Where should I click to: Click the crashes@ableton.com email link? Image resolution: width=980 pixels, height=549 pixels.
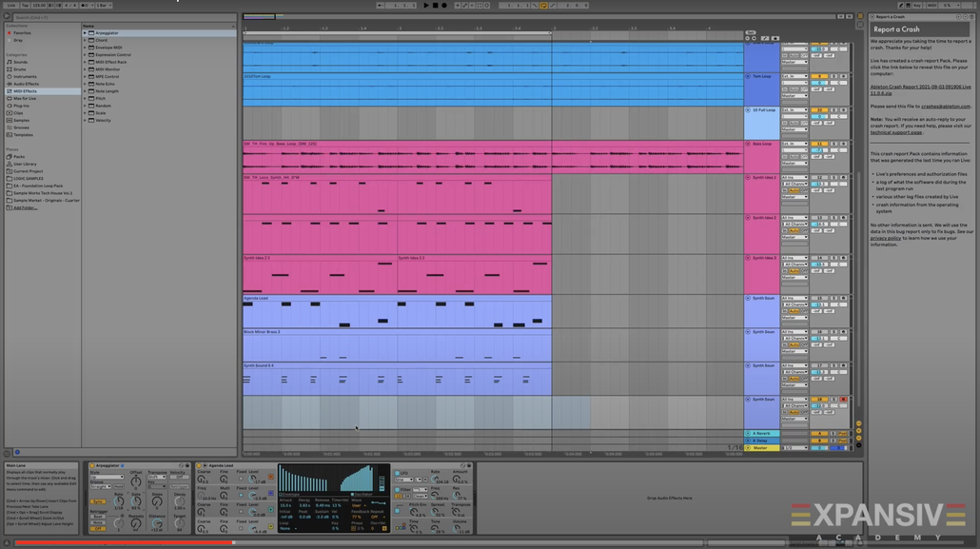click(x=946, y=107)
